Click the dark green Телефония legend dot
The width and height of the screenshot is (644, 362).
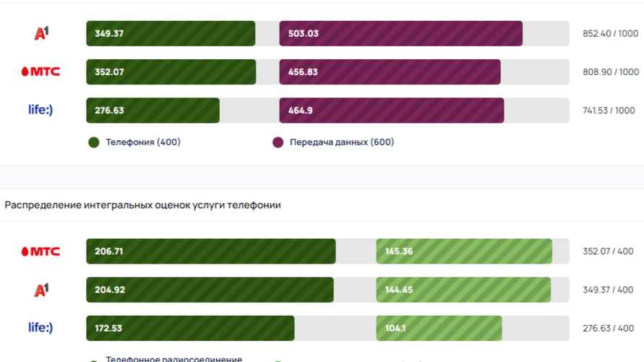[93, 142]
